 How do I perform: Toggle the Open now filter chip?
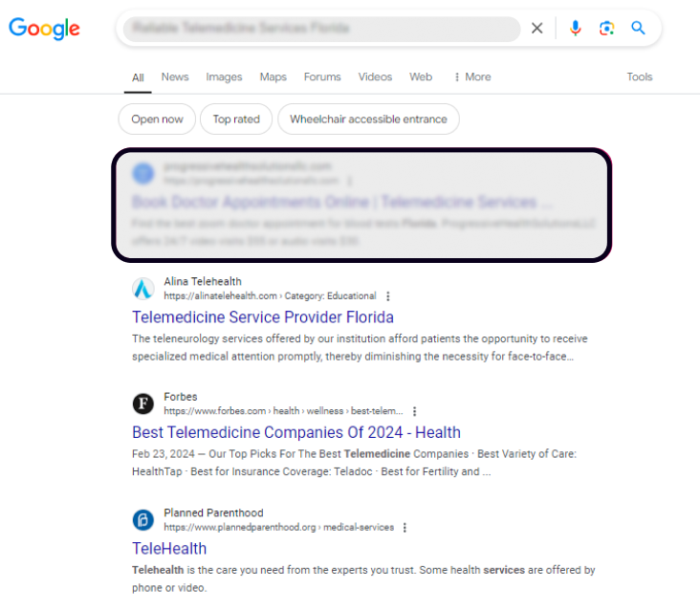[x=157, y=120]
